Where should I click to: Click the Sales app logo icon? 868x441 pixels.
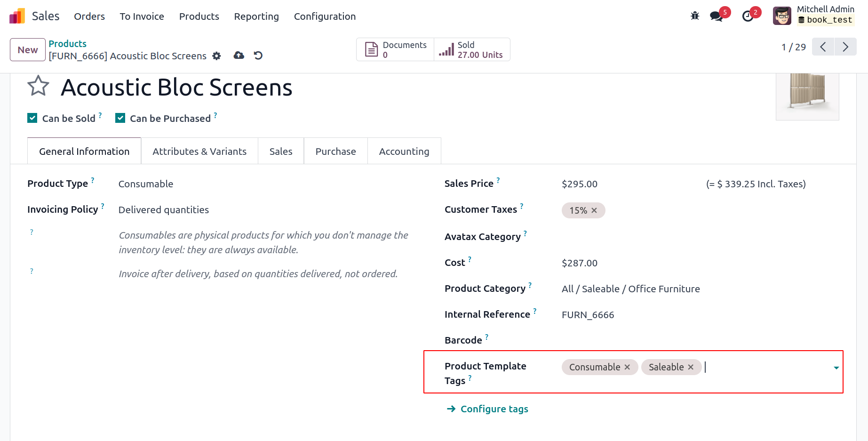click(17, 16)
